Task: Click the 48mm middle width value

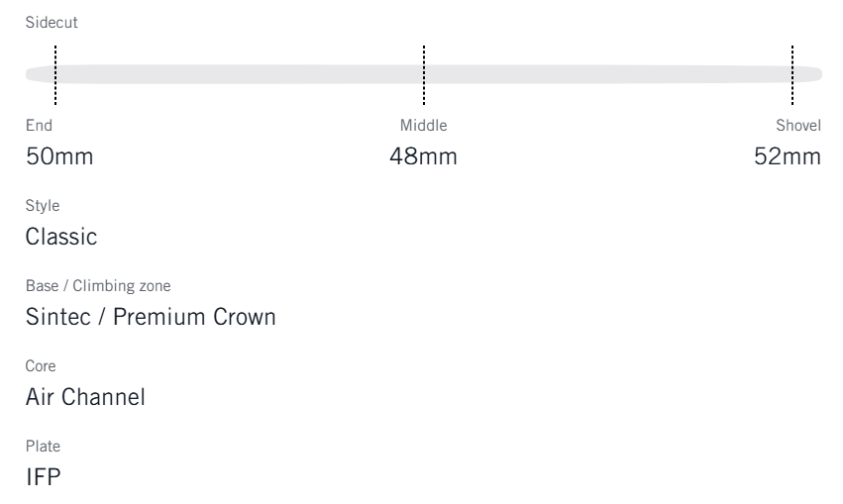Action: click(x=423, y=156)
